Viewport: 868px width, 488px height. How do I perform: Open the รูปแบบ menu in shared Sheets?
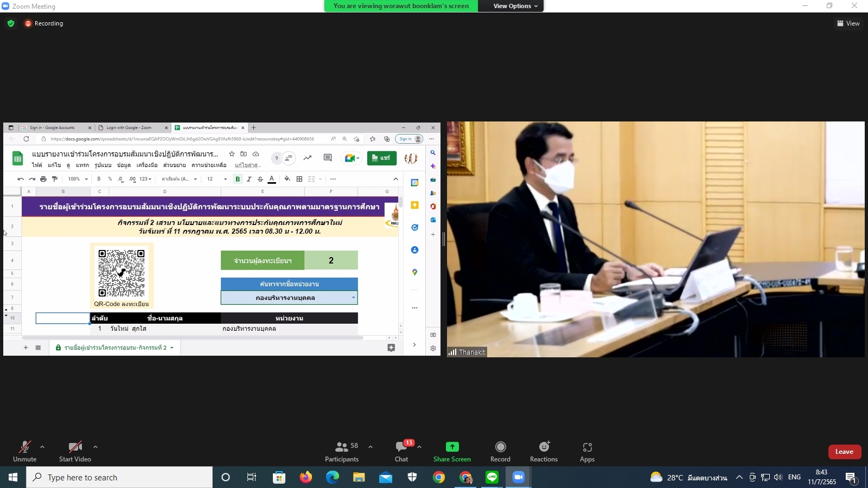(x=103, y=165)
